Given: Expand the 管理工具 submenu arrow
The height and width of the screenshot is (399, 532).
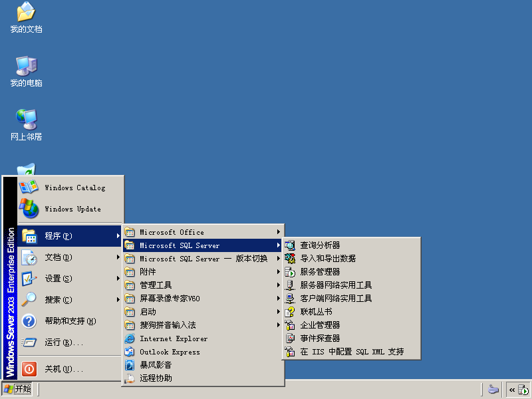Looking at the screenshot, I should coord(278,285).
